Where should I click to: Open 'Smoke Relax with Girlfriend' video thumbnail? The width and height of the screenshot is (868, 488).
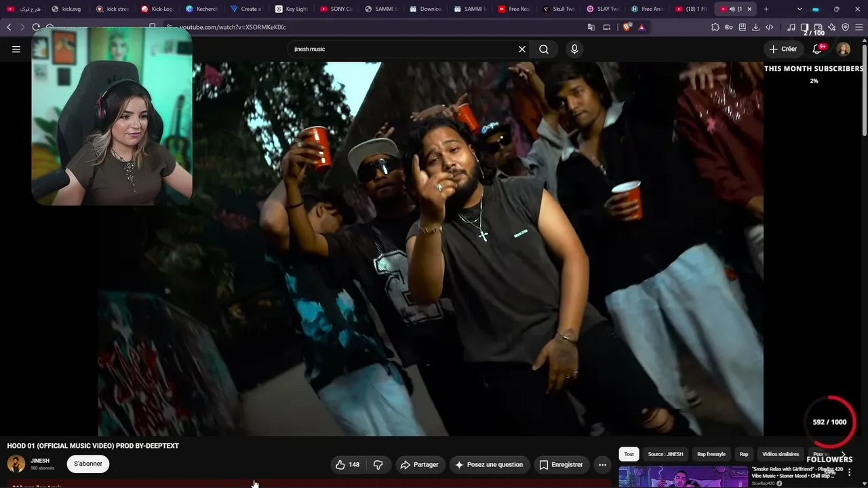pyautogui.click(x=684, y=476)
